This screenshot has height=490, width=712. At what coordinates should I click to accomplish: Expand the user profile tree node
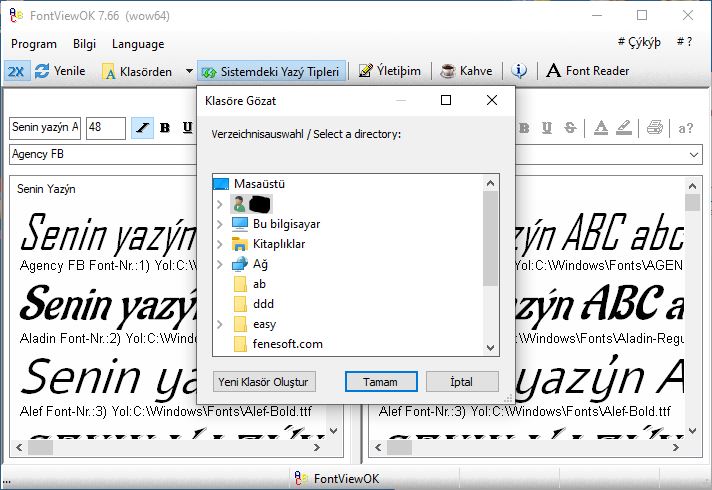(220, 204)
